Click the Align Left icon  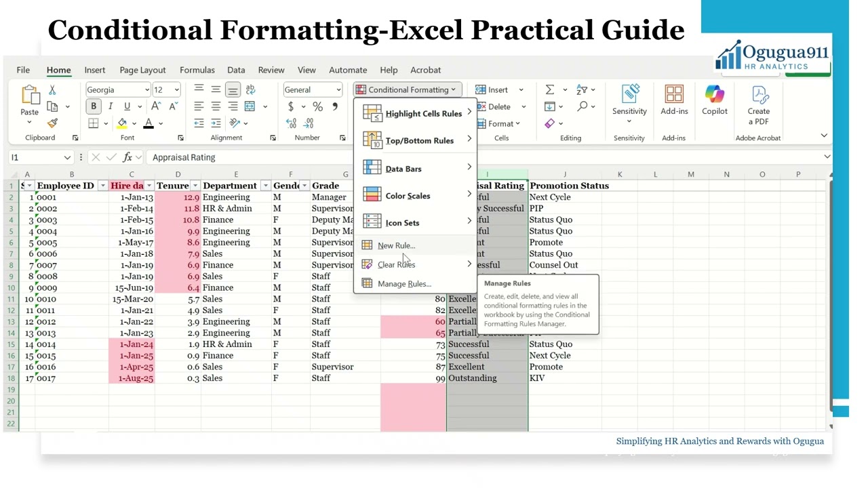[199, 106]
